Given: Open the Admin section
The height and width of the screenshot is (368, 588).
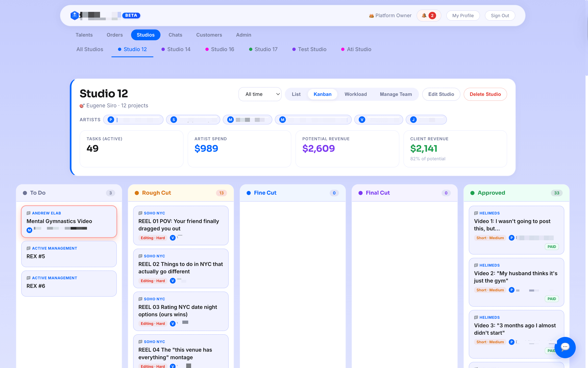Looking at the screenshot, I should [244, 35].
